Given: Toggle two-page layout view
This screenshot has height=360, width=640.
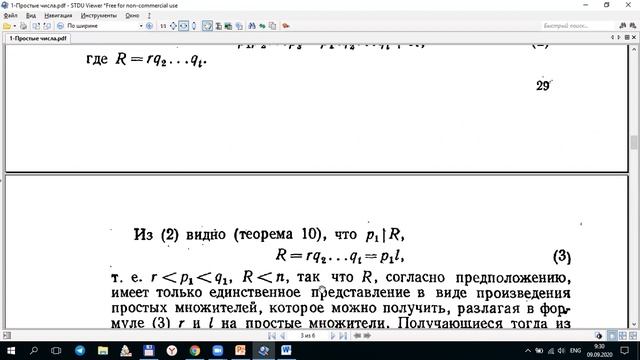Looking at the screenshot, I should [623, 336].
